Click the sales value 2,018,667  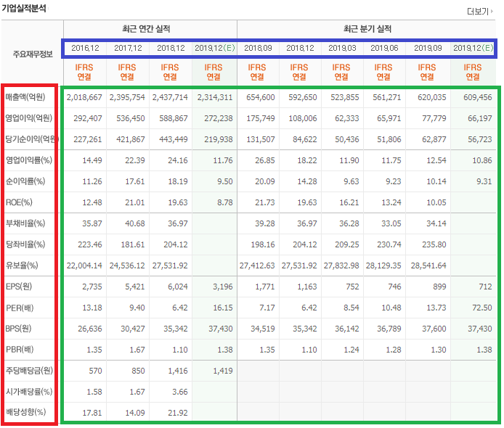pyautogui.click(x=84, y=97)
